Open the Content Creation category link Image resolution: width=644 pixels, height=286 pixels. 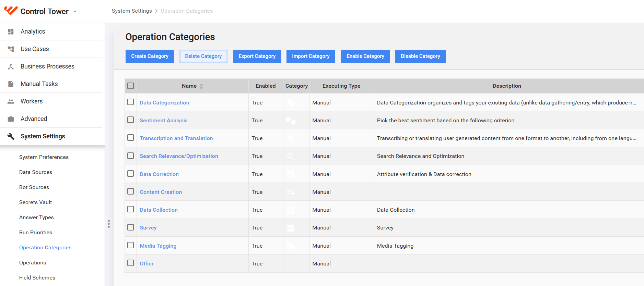click(x=161, y=192)
